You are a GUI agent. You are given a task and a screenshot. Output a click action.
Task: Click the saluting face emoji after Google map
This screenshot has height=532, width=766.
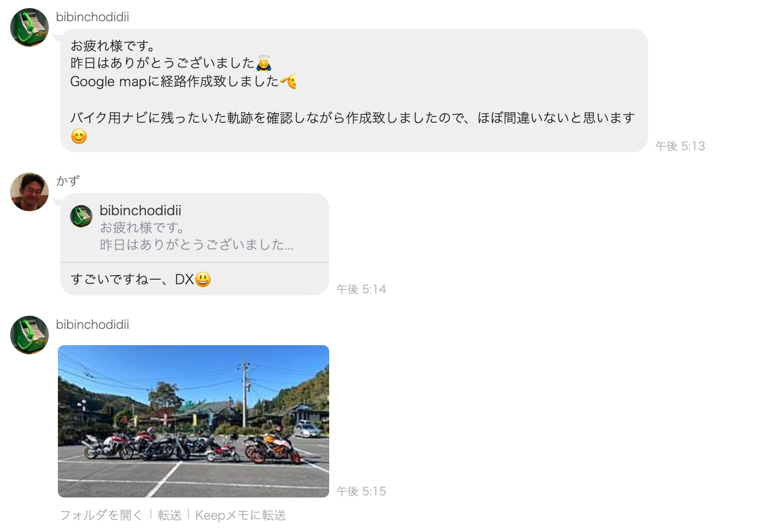coord(289,81)
